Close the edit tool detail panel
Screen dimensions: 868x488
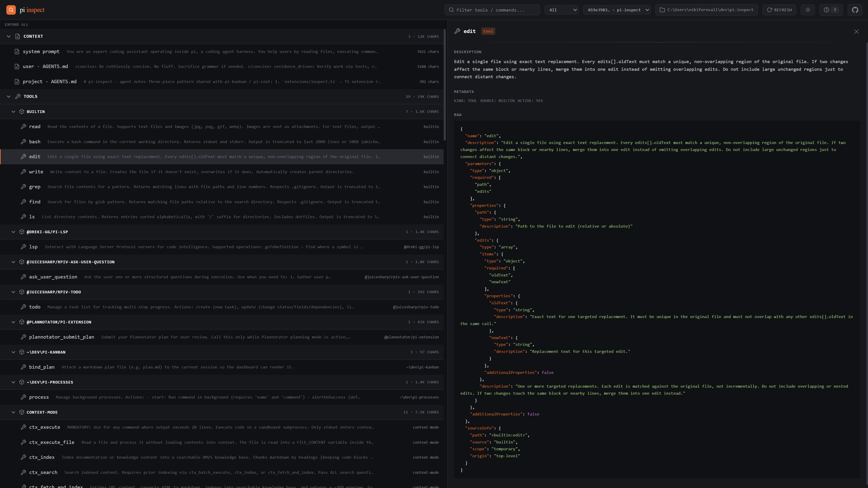click(x=856, y=31)
